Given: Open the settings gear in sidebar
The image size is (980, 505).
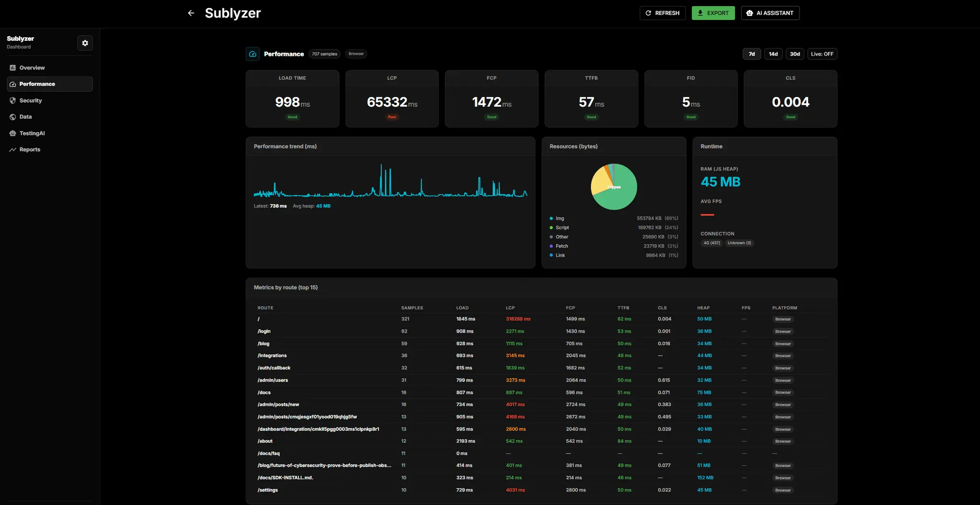Looking at the screenshot, I should [x=85, y=43].
